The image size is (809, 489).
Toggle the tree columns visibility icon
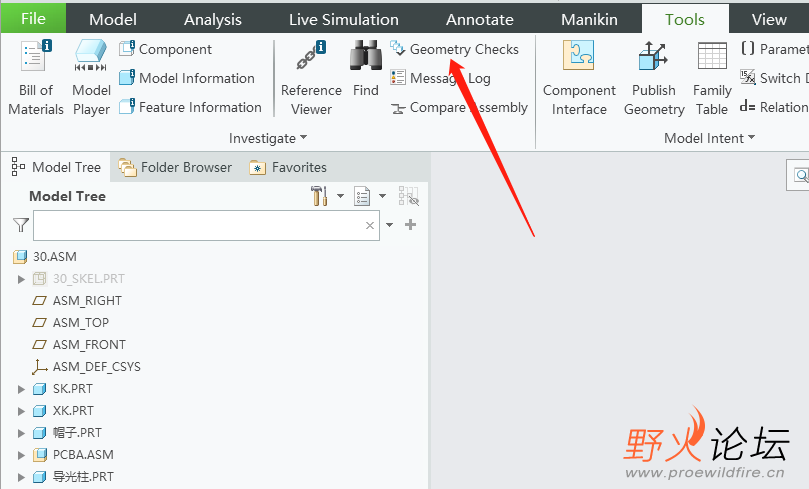409,196
